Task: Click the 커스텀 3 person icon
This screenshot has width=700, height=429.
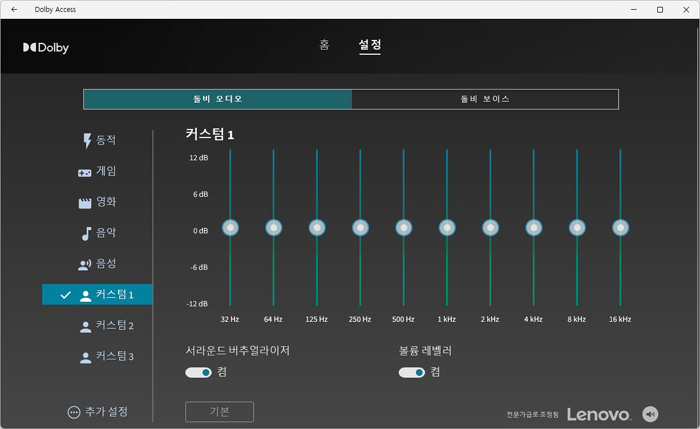Action: pos(85,358)
